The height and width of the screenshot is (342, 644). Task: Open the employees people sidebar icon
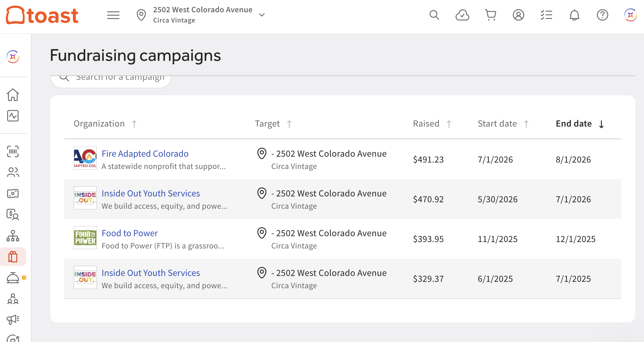(13, 172)
